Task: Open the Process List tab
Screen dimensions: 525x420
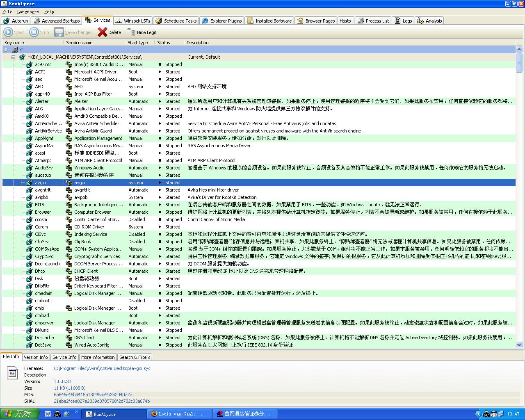Action: click(373, 21)
